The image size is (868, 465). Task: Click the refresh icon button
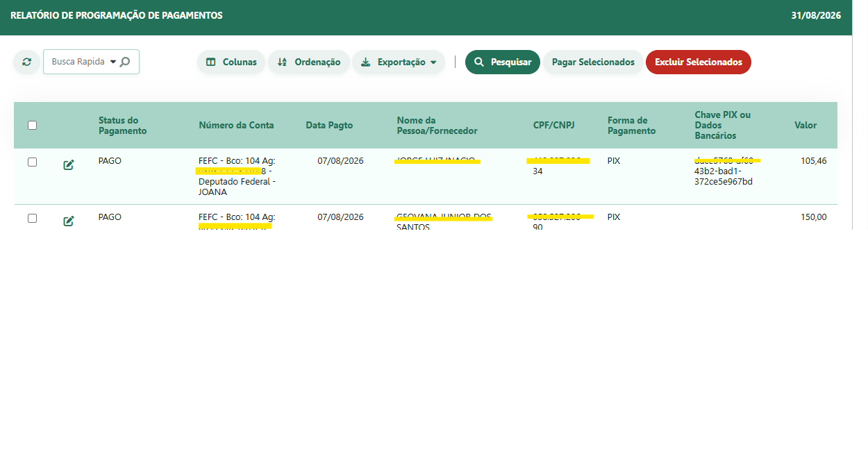pos(26,62)
